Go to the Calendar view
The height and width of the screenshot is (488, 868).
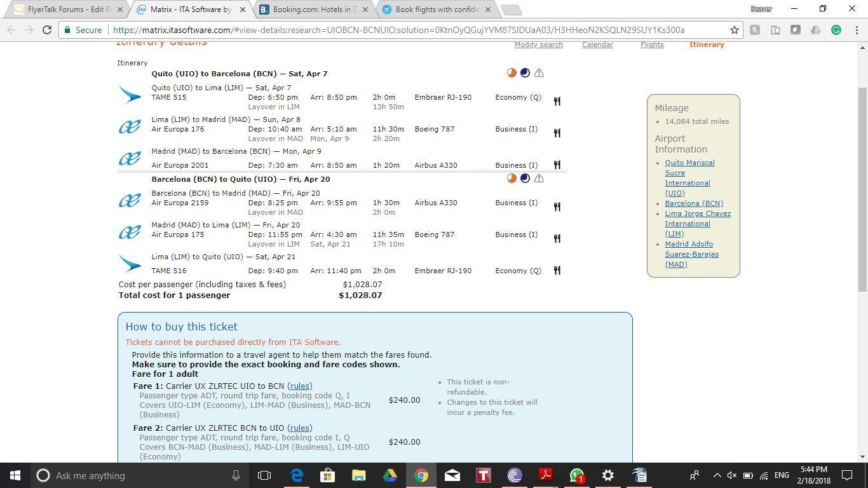click(597, 44)
